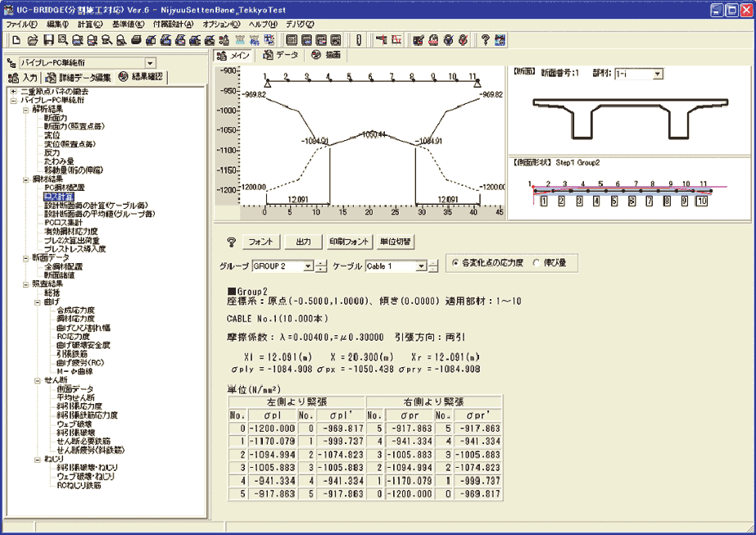Screen dimensions: 756x535
Task: Click the tree icon beside model dropdown
Action: [x=11, y=63]
